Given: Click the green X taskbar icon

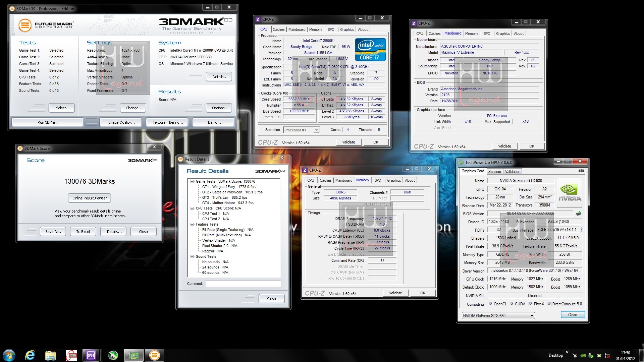Looking at the screenshot, I should (113, 355).
